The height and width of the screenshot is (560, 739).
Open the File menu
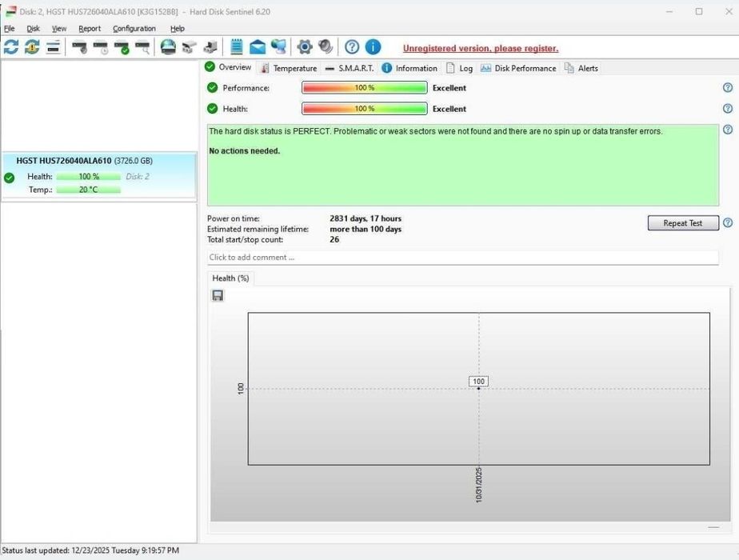[x=10, y=28]
